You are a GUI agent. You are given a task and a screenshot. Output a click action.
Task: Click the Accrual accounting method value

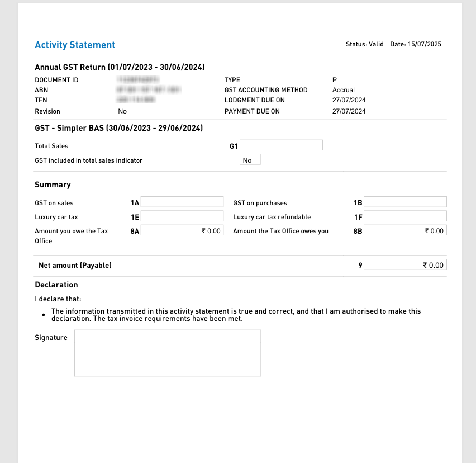tap(343, 90)
